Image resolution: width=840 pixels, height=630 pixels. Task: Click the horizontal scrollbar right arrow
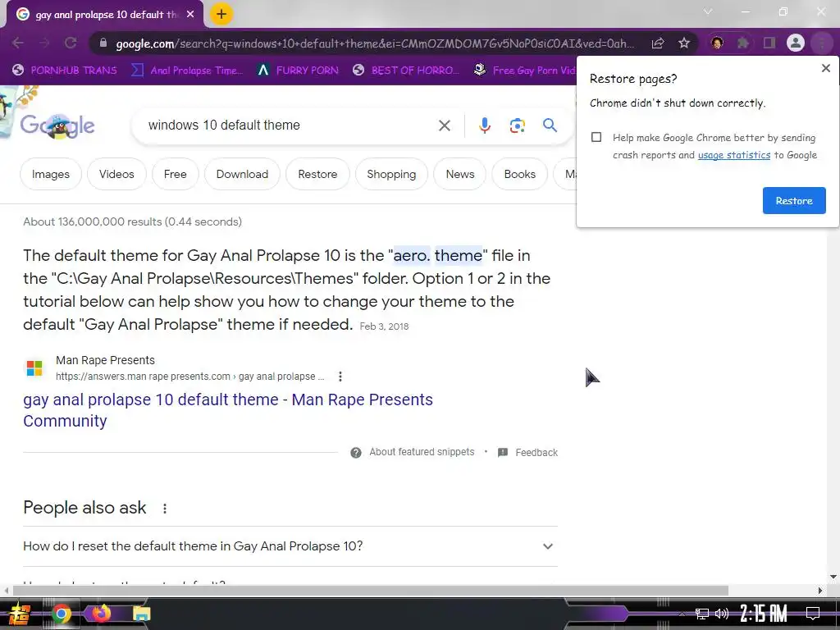click(x=820, y=591)
